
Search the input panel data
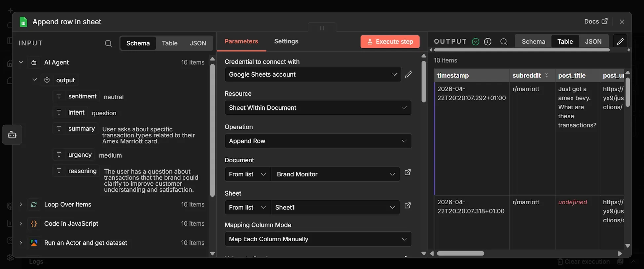click(x=108, y=43)
